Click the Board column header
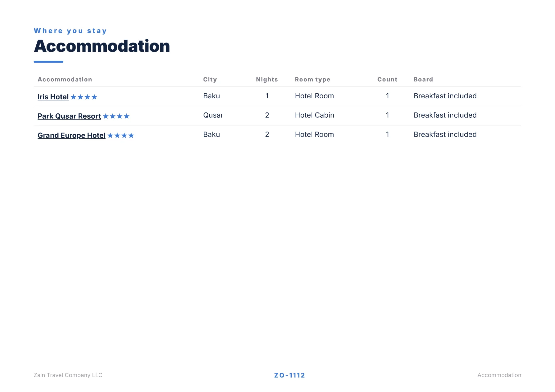555x392 pixels. coord(423,80)
